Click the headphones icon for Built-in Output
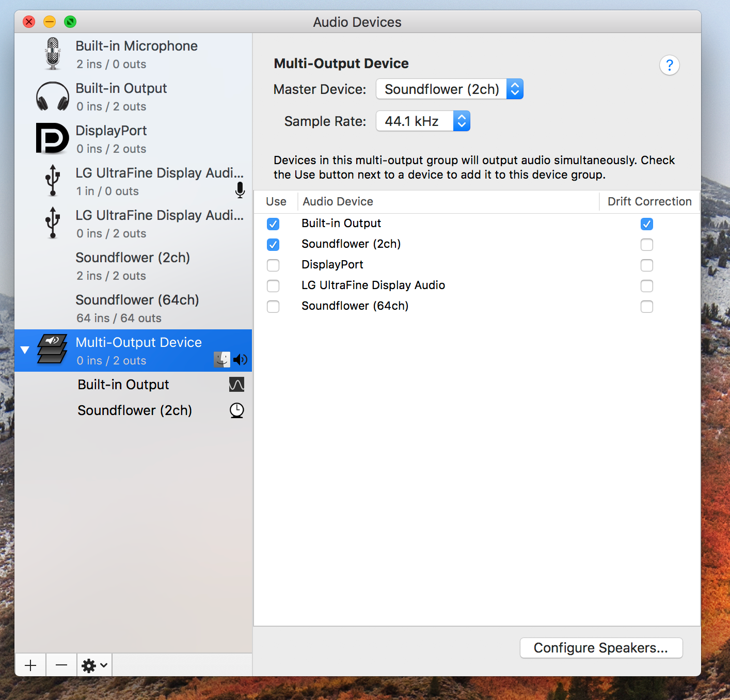This screenshot has width=730, height=700. click(x=53, y=97)
